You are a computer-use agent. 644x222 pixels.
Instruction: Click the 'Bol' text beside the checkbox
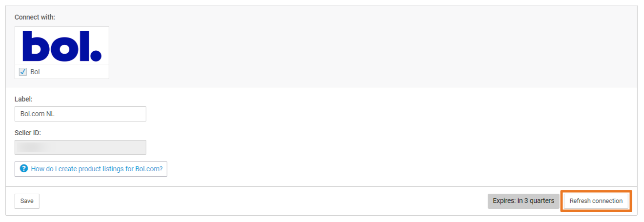click(35, 72)
